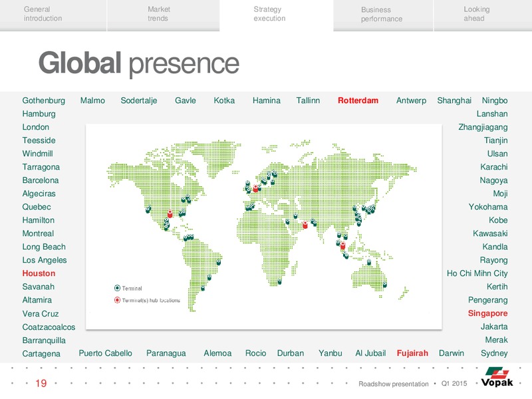This screenshot has width=532, height=399.
Task: Click the Kotka label
Action: pos(224,100)
